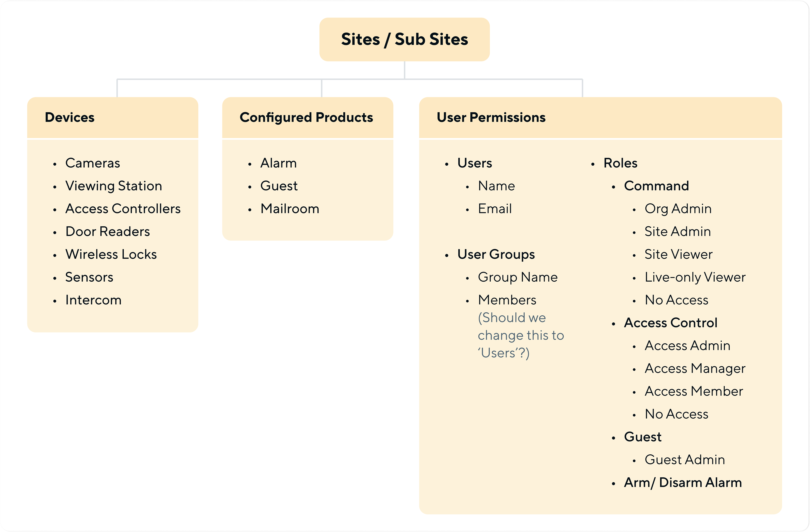Click the Org Admin role
This screenshot has width=810, height=532.
tap(678, 209)
